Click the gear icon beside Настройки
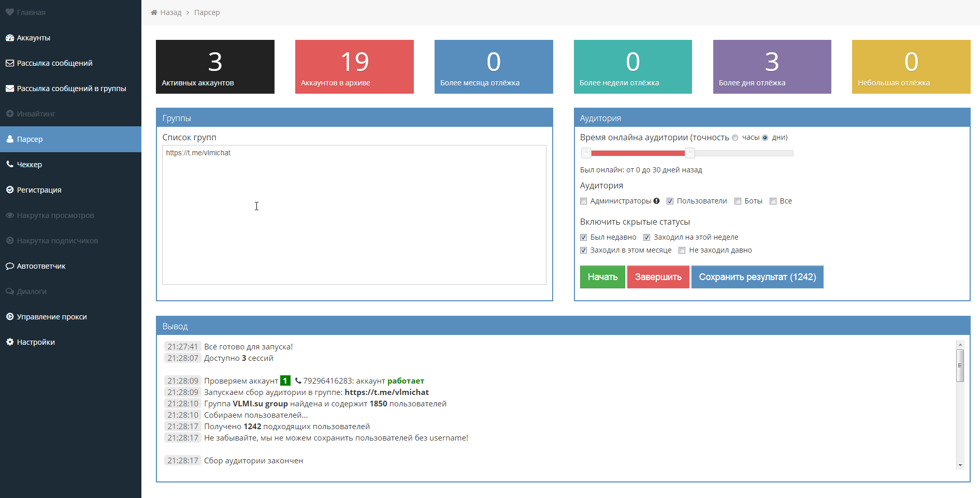This screenshot has width=980, height=498. (x=10, y=342)
